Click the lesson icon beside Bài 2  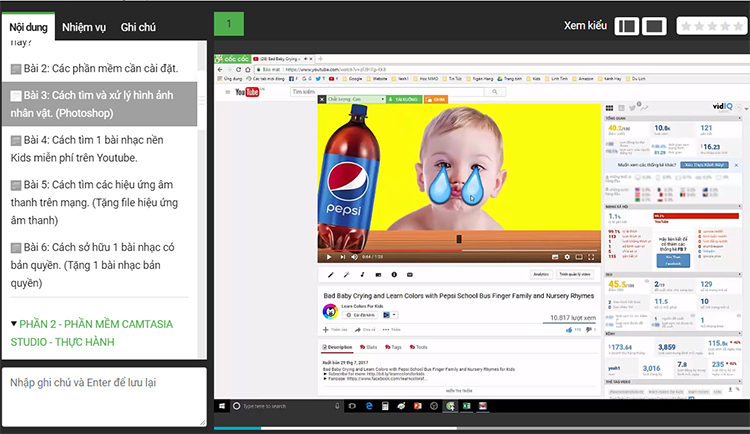(16, 69)
